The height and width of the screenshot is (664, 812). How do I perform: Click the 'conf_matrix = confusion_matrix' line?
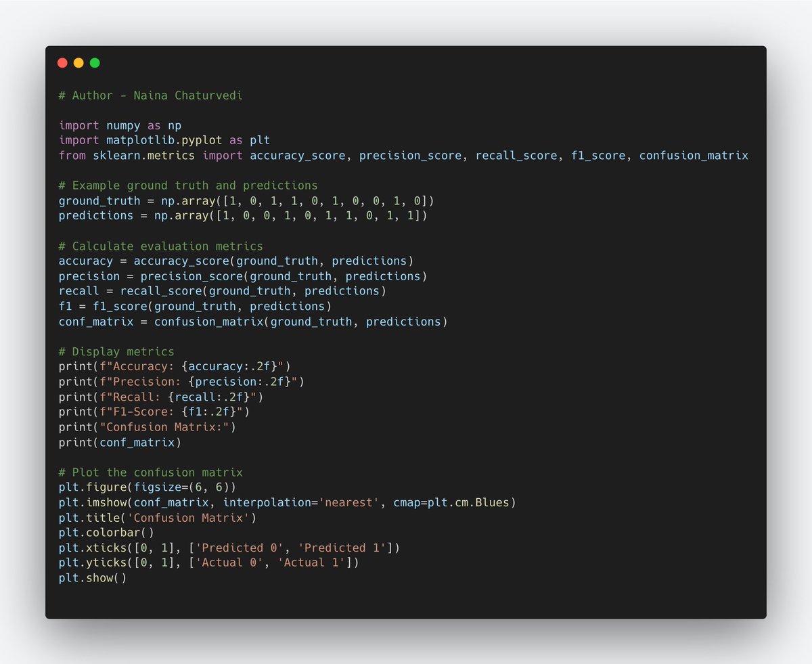(253, 322)
